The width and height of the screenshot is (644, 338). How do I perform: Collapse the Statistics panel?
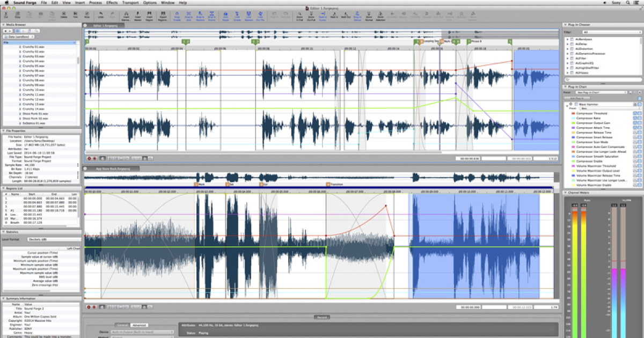coord(3,232)
